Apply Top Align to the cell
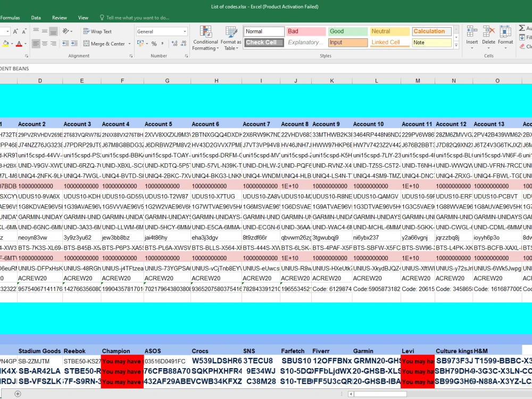The height and width of the screenshot is (399, 532). [36, 31]
